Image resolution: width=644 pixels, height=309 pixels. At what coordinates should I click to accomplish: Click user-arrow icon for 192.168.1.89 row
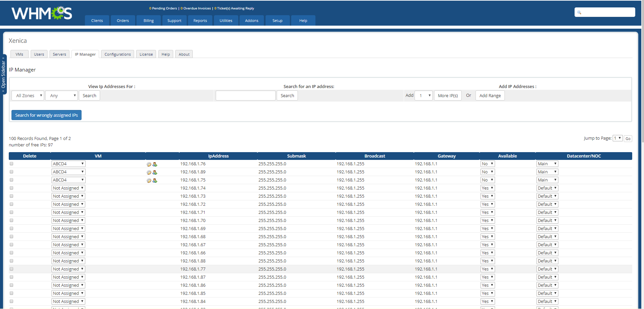(155, 172)
